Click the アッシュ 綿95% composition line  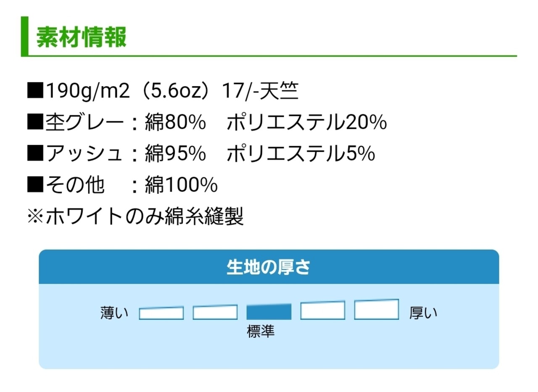(201, 154)
